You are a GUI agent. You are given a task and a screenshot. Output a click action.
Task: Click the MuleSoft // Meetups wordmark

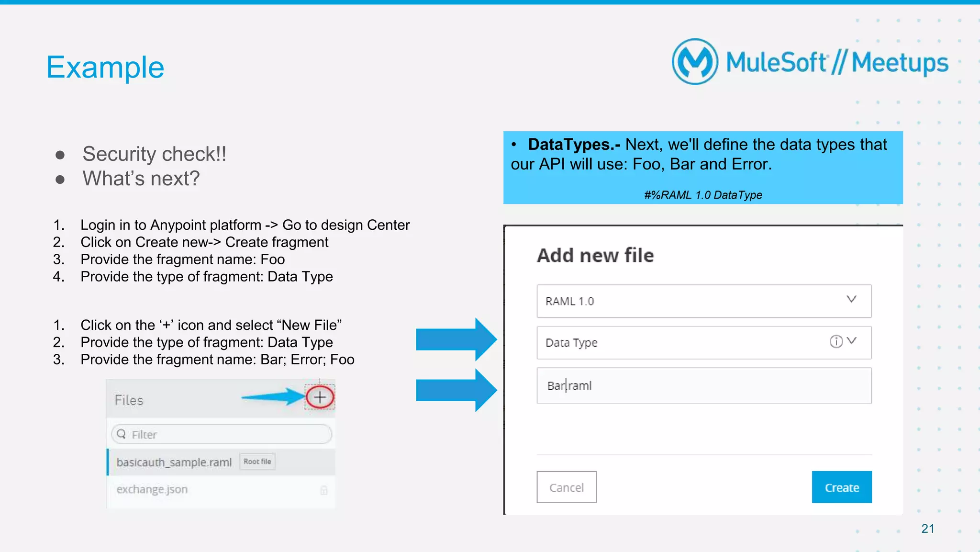pyautogui.click(x=836, y=63)
